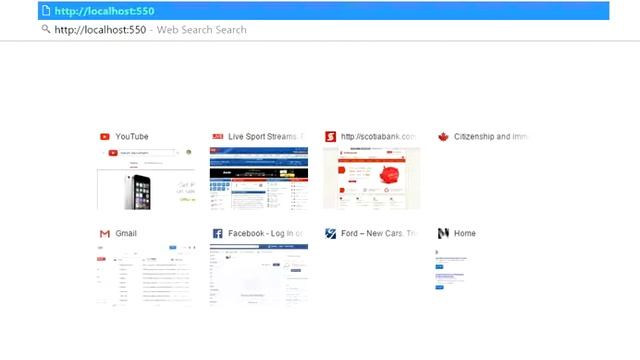Click the Facebook f favicon

218,233
